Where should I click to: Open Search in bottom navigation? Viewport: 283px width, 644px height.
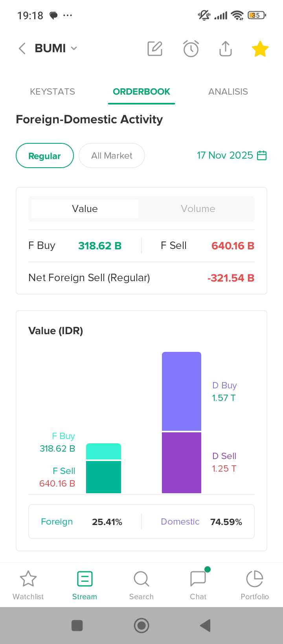tap(141, 585)
